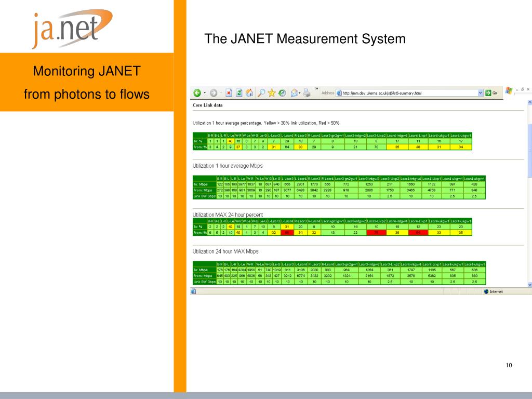Click the 6774 cell in 24 hour MAX Mbps table

click(x=301, y=276)
